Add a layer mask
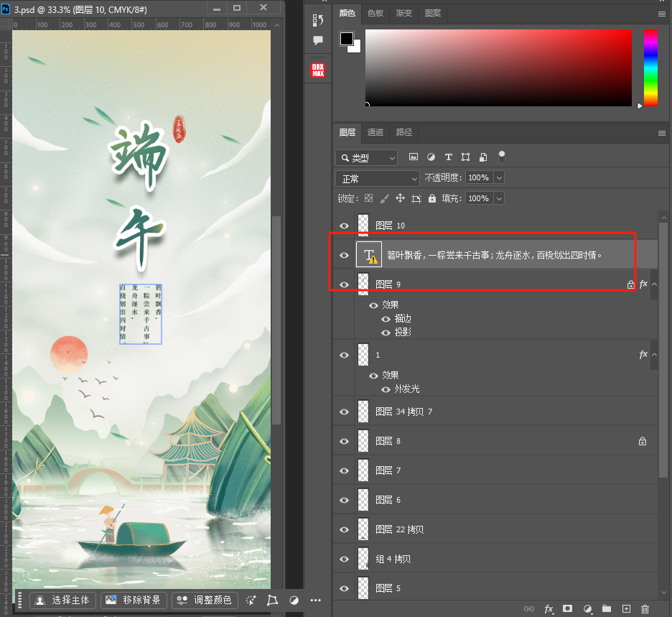 567,609
